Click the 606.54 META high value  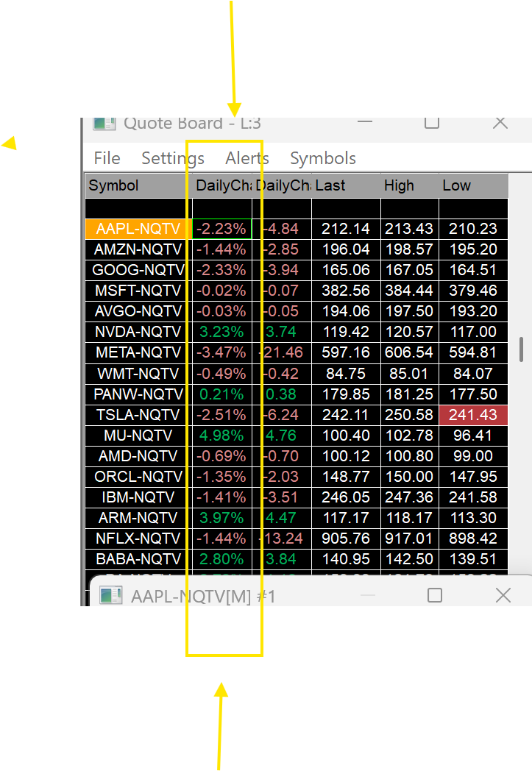coord(410,352)
